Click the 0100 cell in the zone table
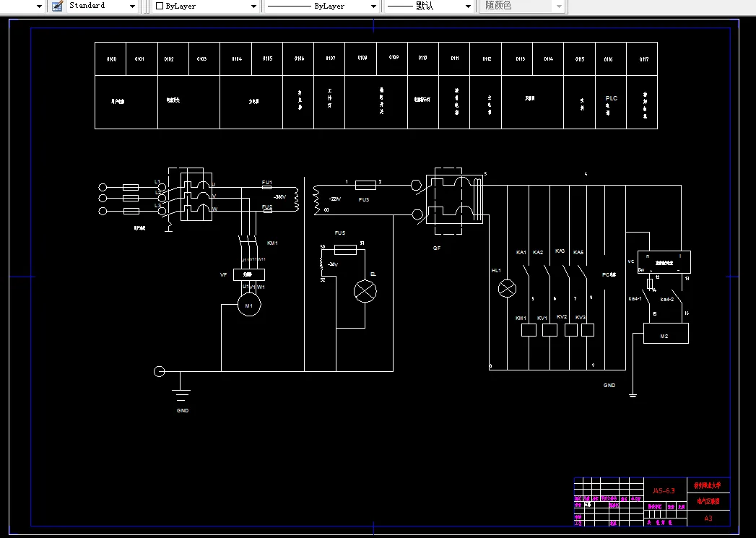 [x=110, y=58]
